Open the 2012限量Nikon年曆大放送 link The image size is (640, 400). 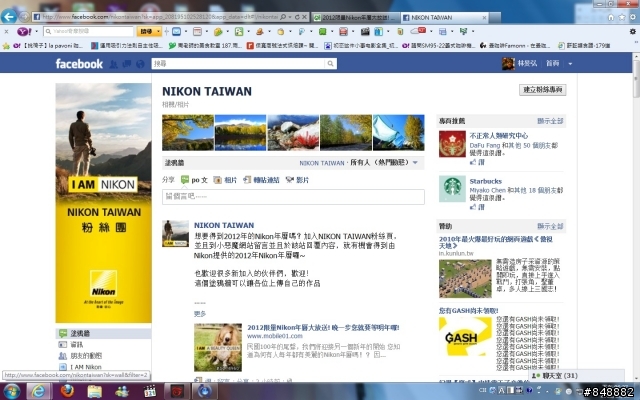tap(323, 328)
